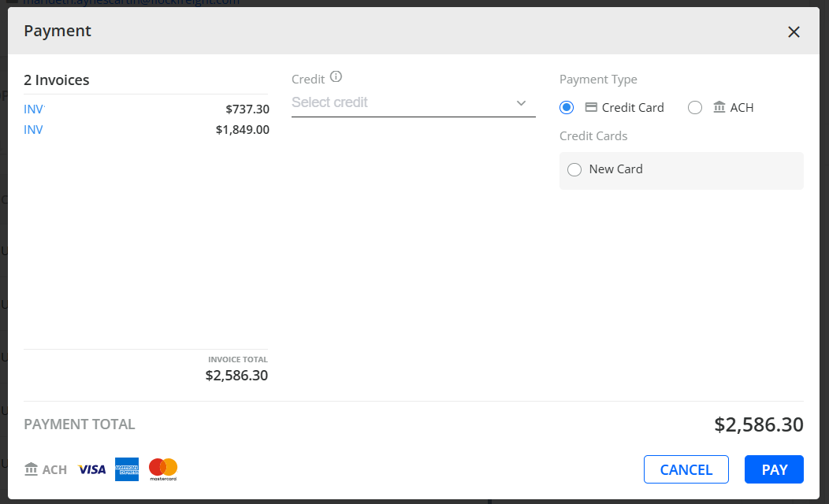Screen dimensions: 829x504
Task: Click the large payment total $2,586.30
Action: [759, 424]
